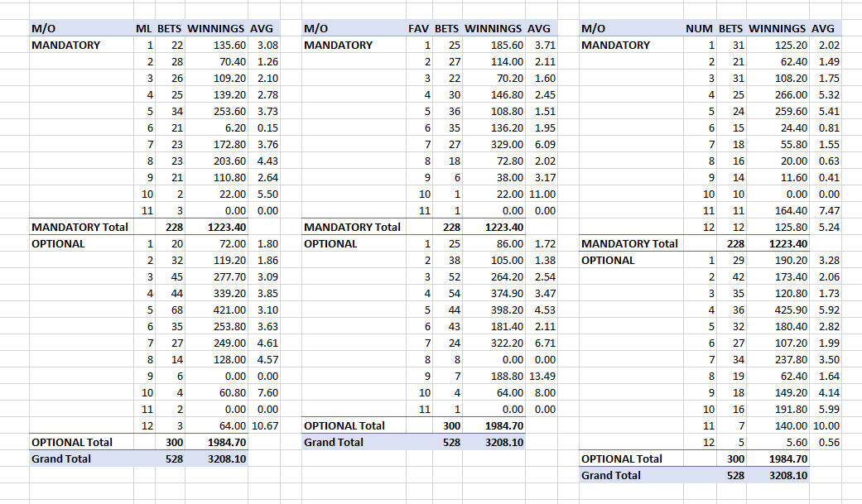Click average cell 10.67
862x504 pixels.
coord(265,425)
